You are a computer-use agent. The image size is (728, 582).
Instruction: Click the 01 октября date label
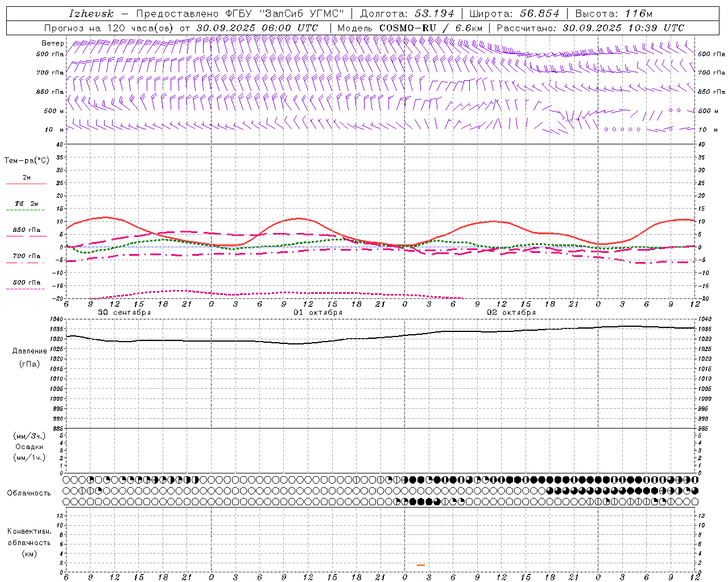(318, 313)
